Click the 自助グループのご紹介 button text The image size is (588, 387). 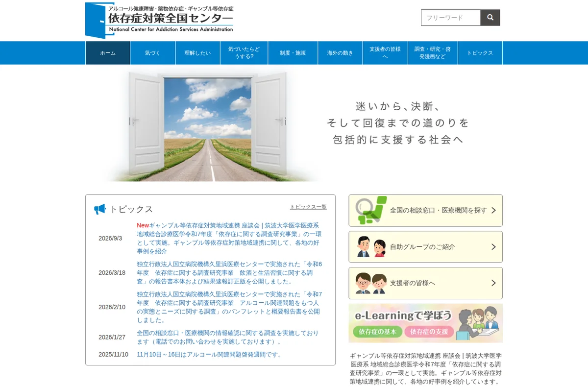click(x=422, y=247)
